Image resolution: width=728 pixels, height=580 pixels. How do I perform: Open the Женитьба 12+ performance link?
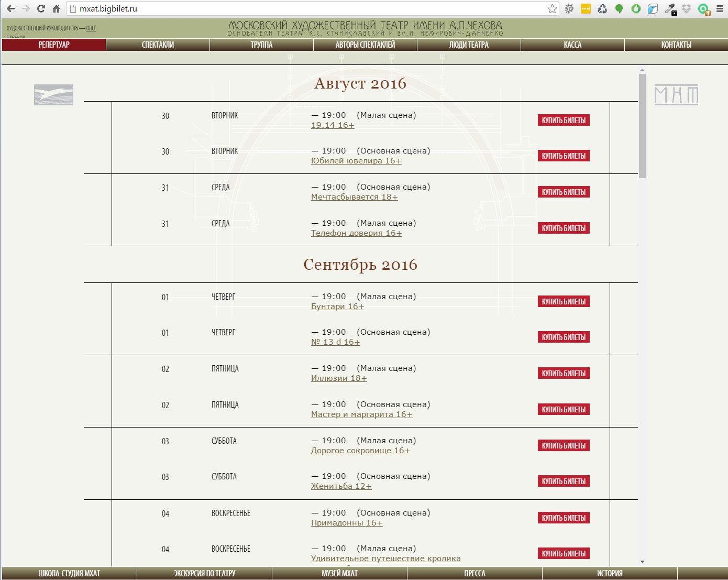pos(341,486)
